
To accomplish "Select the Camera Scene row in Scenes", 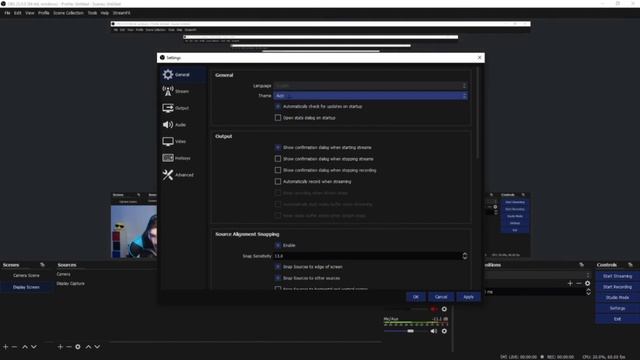I will [26, 276].
